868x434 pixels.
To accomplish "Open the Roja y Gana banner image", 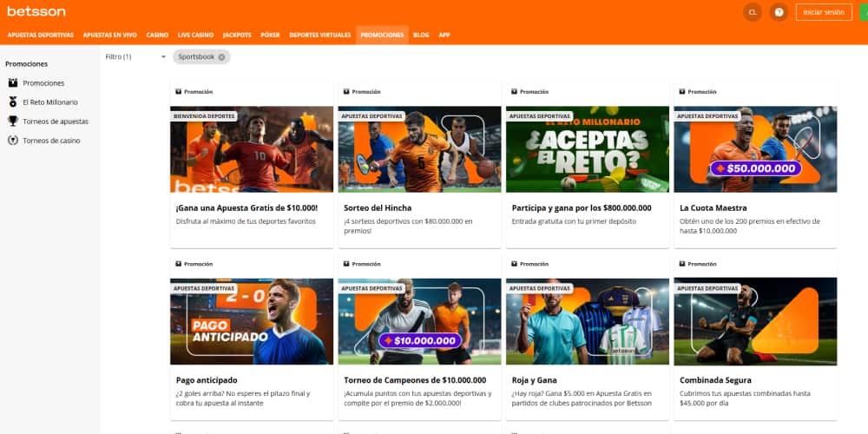I will [x=588, y=321].
